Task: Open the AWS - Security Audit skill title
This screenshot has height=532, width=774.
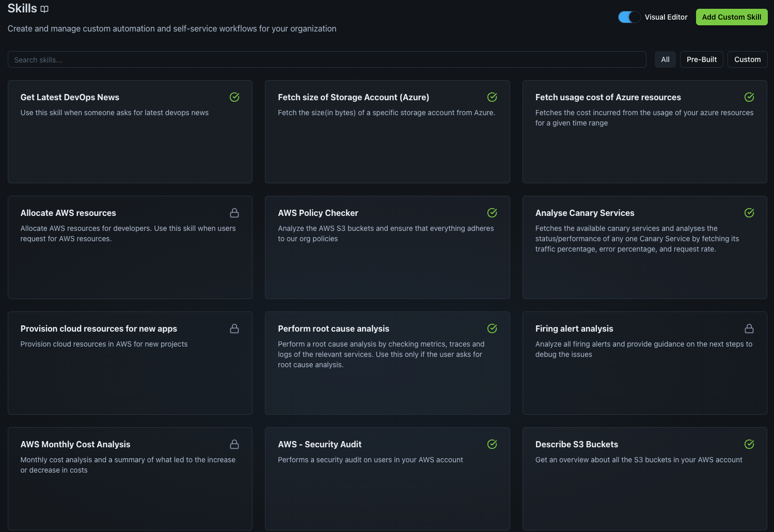Action: [320, 444]
